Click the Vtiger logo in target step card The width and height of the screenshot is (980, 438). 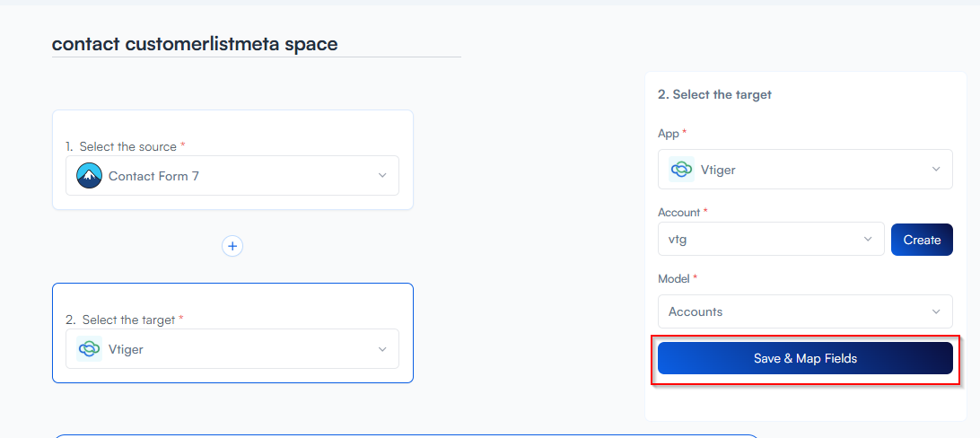coord(90,349)
